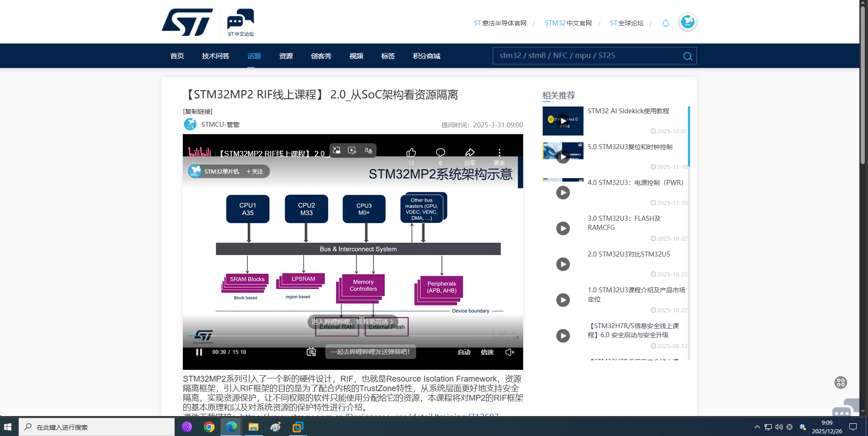Viewport: 868px width, 436px height.
Task: Click the search magnifier icon
Action: (687, 56)
